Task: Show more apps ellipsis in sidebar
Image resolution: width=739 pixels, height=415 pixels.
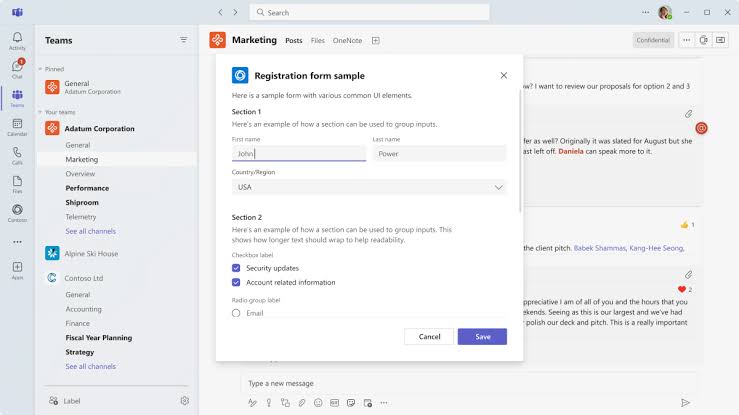Action: pos(17,242)
